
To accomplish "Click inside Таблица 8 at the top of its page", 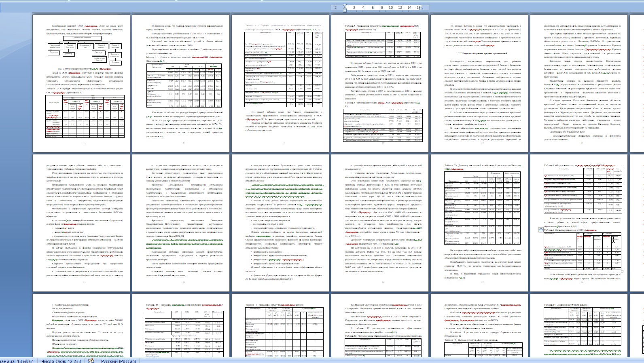I will click(x=582, y=189).
